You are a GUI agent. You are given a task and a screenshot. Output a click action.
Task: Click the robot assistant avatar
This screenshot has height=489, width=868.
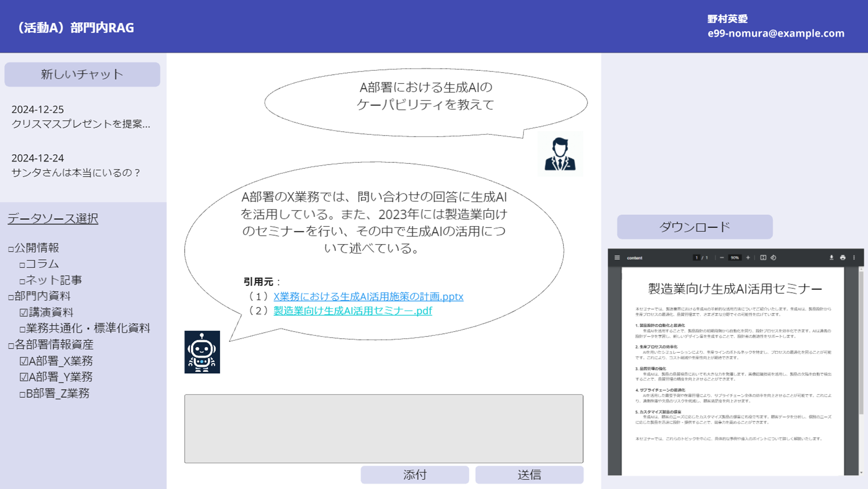pos(202,352)
